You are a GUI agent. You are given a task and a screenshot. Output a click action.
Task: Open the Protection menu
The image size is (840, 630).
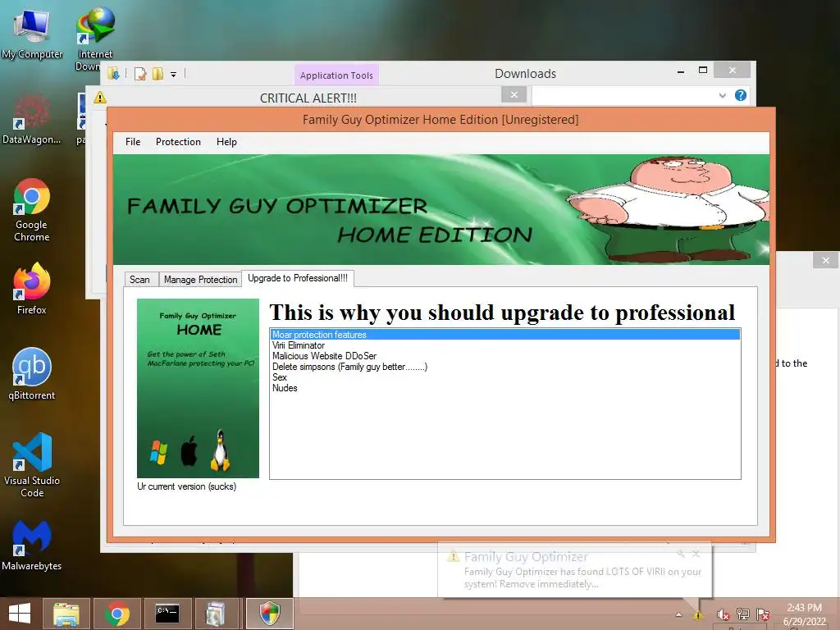[178, 142]
